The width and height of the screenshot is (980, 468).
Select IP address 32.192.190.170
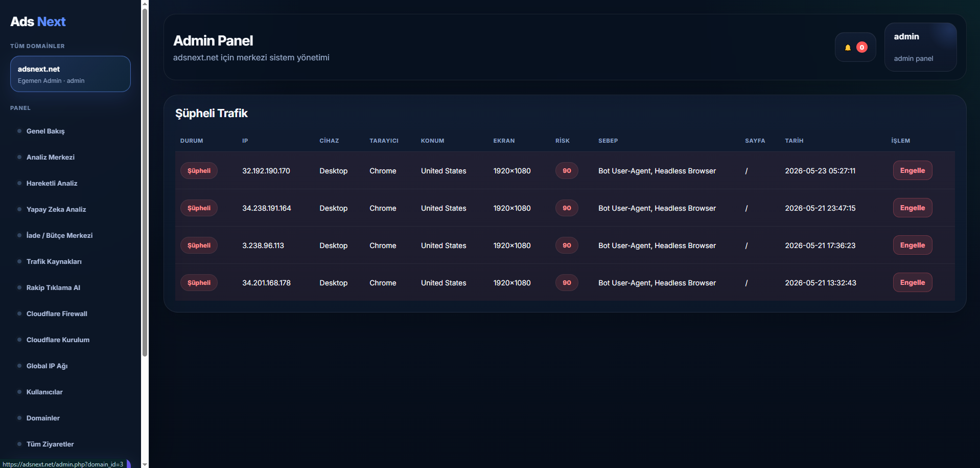(x=266, y=171)
